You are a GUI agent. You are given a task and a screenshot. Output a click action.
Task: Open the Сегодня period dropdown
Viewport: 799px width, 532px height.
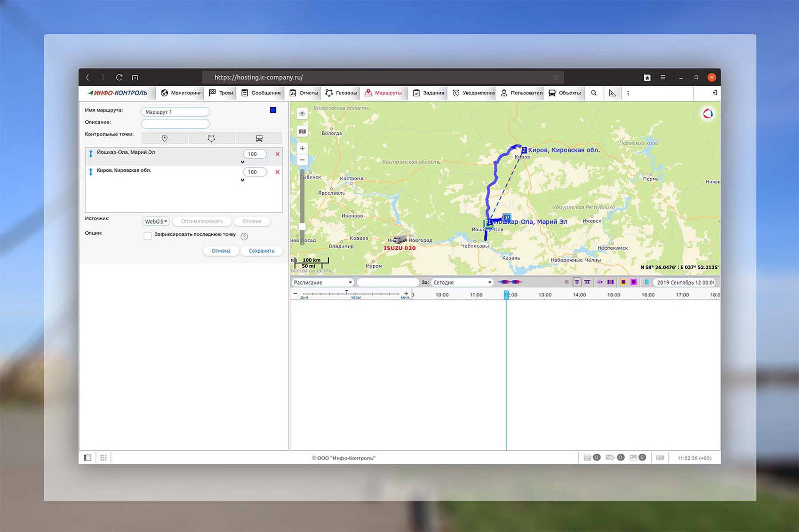[463, 283]
